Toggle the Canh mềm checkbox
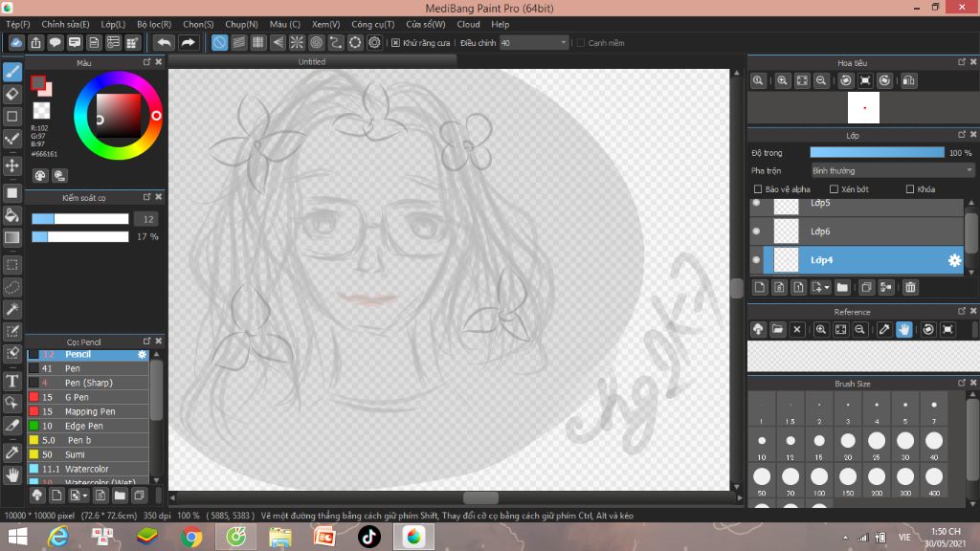Viewport: 980px width, 551px height. pos(581,43)
